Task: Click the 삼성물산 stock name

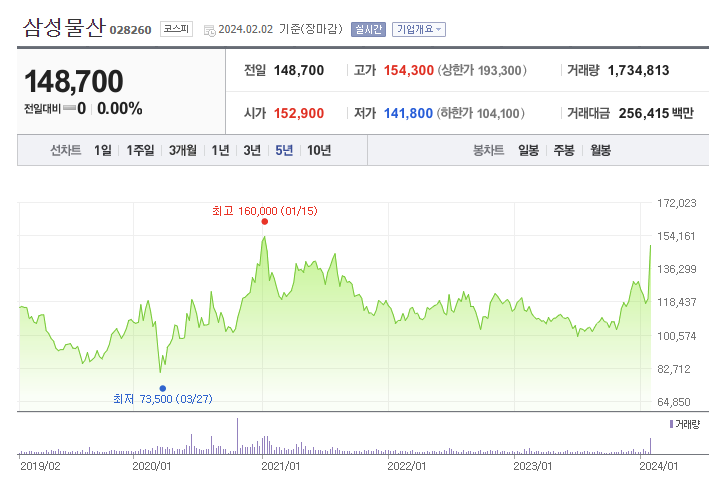Action: 64,28
